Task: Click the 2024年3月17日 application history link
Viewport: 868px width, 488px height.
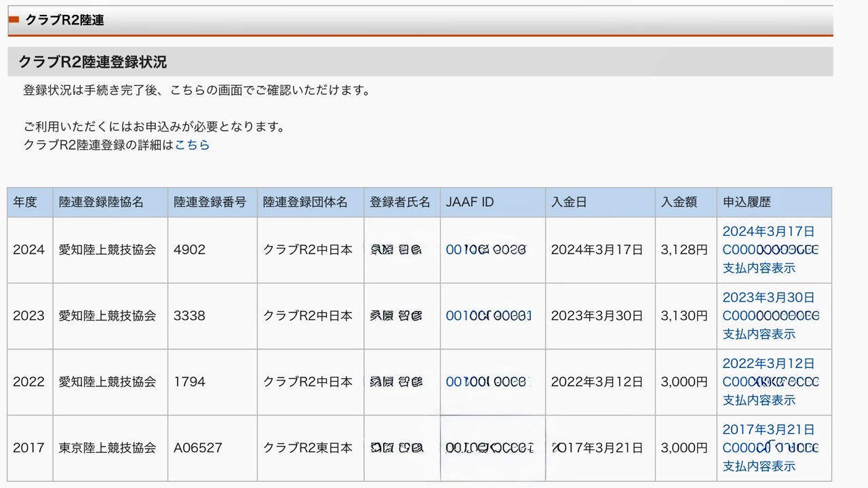Action: (768, 231)
